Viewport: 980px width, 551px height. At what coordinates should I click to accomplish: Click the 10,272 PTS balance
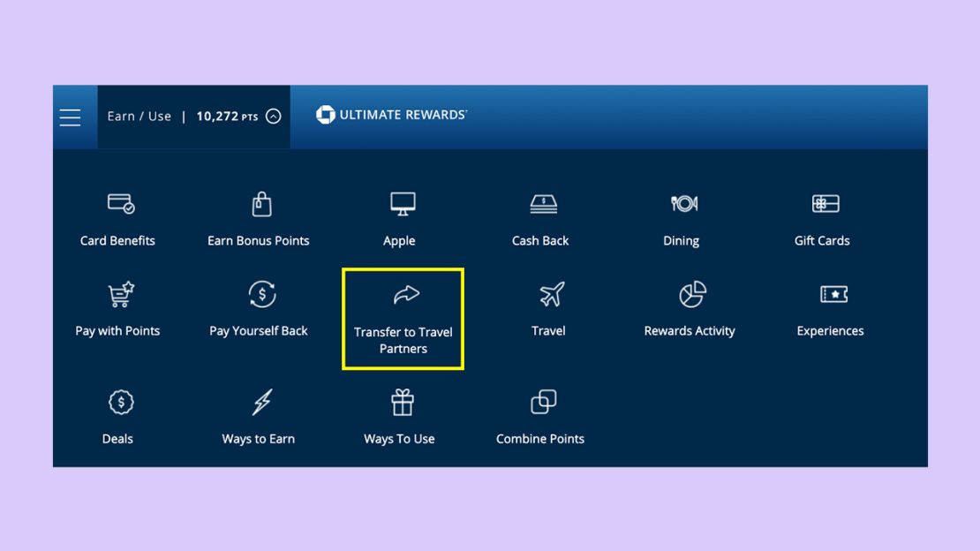227,117
